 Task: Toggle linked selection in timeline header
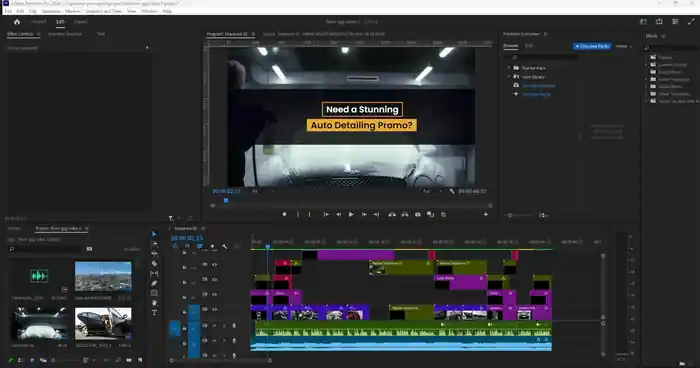[200, 247]
